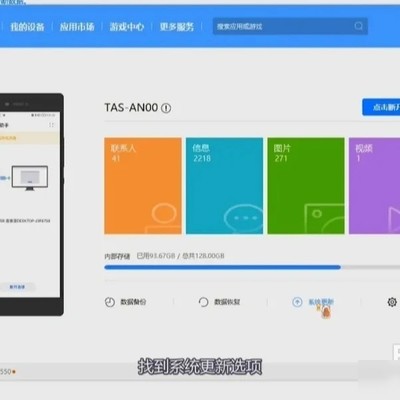Click 内部存储 label
This screenshot has width=400, height=400.
point(117,256)
